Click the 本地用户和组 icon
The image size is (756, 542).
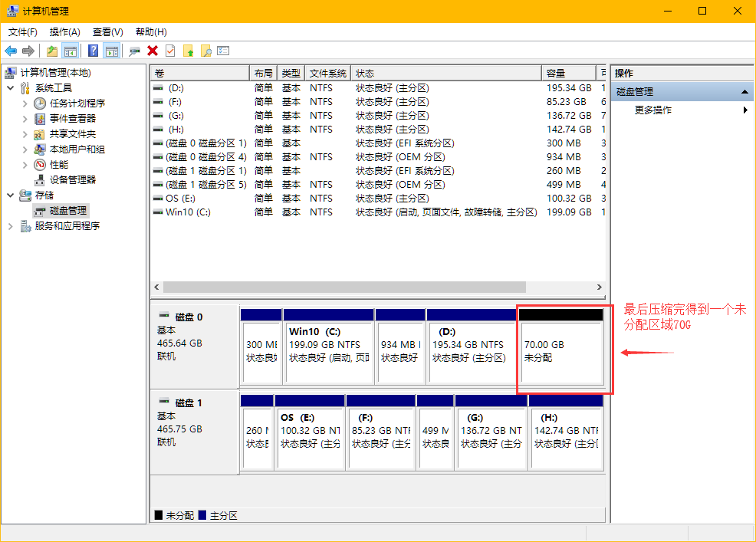[x=40, y=149]
